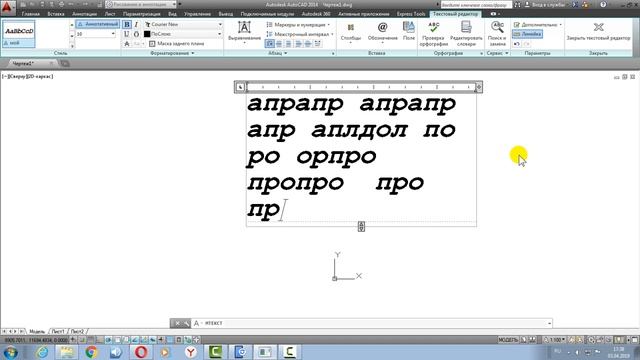The height and width of the screenshot is (360, 640).
Task: Open Opera from the taskbar
Action: 141,352
